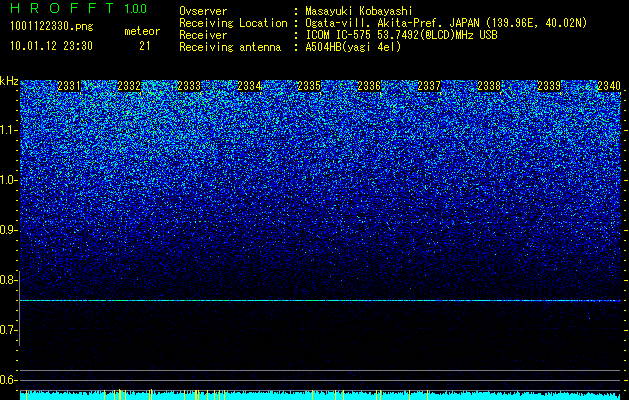
Task: Click the Ogata-vill. Akita-Pref. JAPAN location text
Action: click(x=446, y=23)
